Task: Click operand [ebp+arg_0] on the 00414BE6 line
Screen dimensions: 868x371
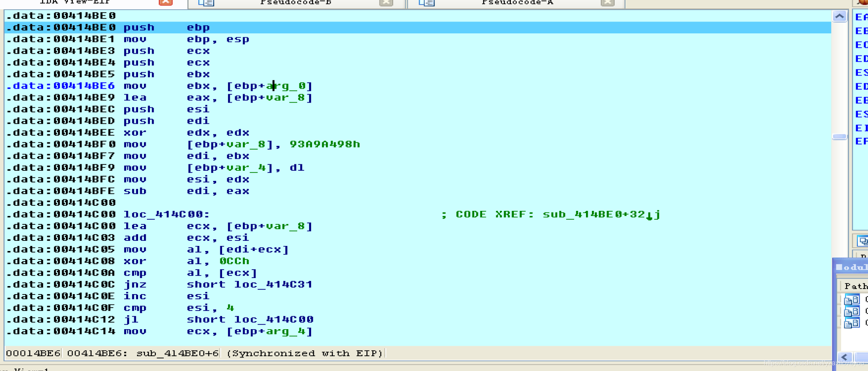Action: tap(269, 86)
